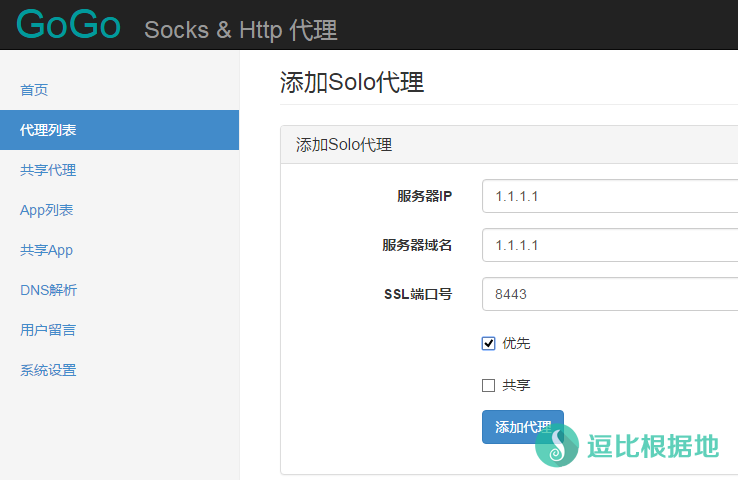Click the GoGo logo in header
The image size is (738, 480).
coord(68,25)
